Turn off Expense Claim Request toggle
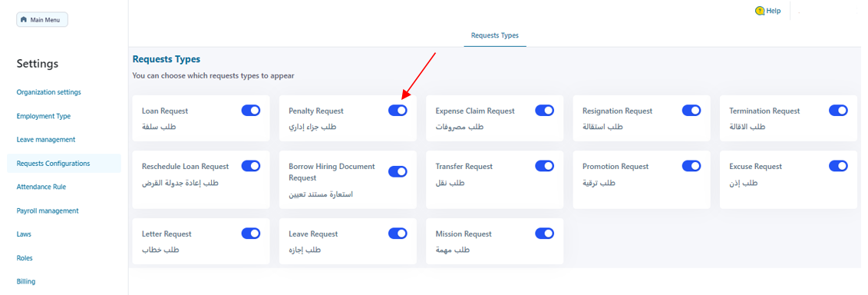 pos(545,111)
